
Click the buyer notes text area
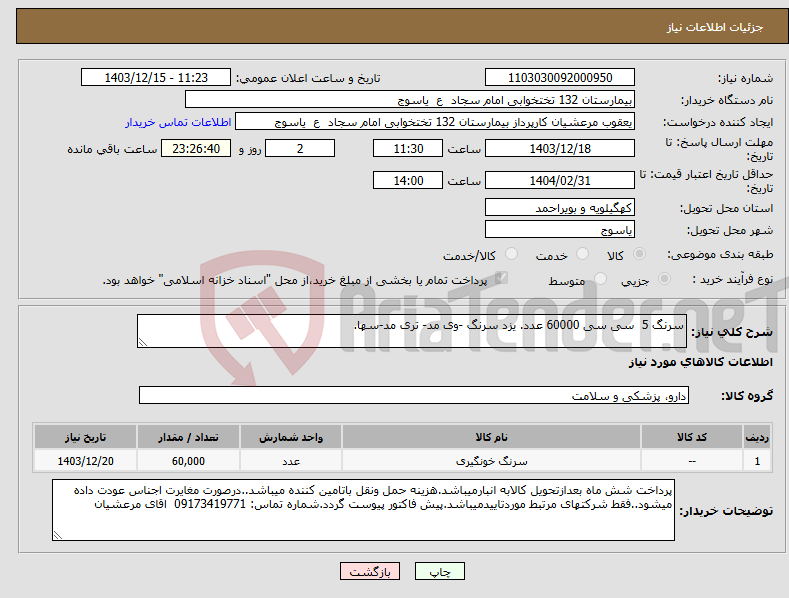click(x=363, y=510)
